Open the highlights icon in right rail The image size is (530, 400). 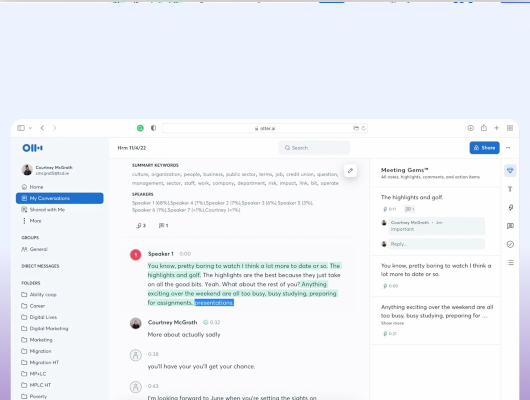coord(510,207)
